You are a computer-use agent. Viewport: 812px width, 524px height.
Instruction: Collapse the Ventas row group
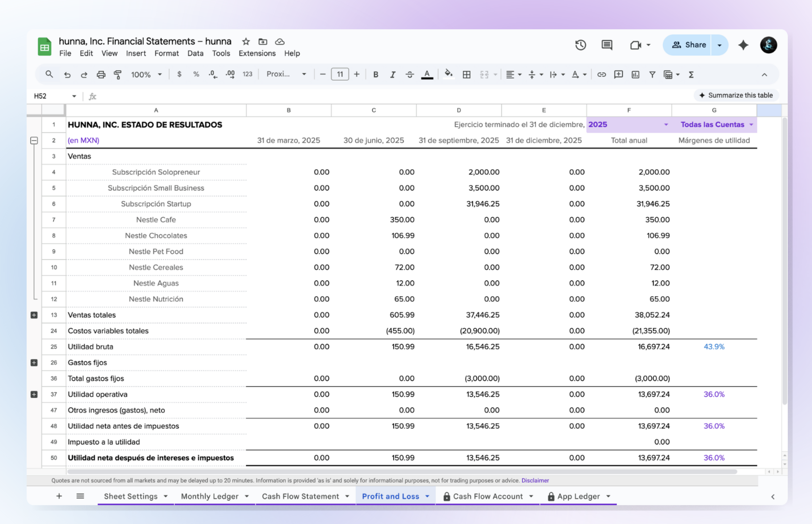tap(34, 141)
